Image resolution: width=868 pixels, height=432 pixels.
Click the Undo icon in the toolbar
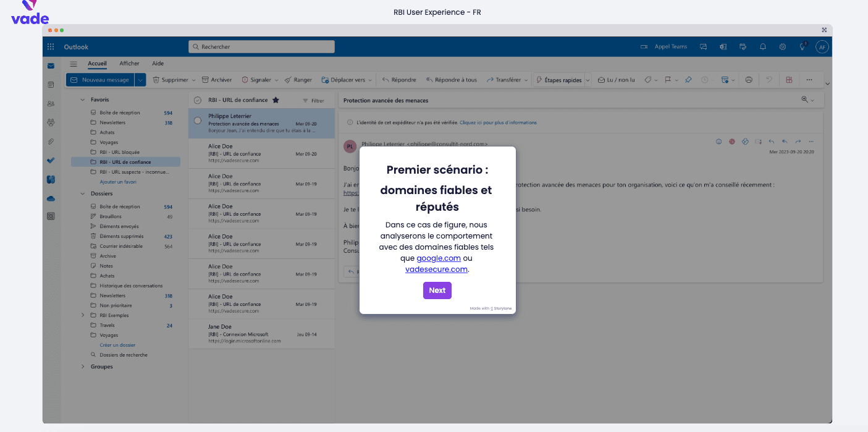[769, 80]
